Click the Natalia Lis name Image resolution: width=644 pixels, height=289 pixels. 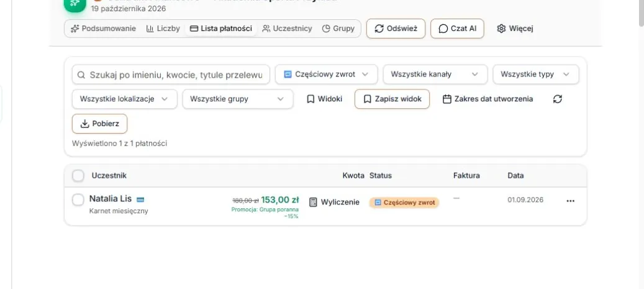(111, 198)
